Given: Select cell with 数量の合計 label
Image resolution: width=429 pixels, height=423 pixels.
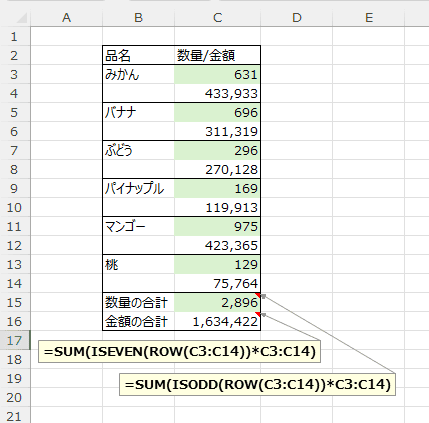Looking at the screenshot, I should pos(138,303).
